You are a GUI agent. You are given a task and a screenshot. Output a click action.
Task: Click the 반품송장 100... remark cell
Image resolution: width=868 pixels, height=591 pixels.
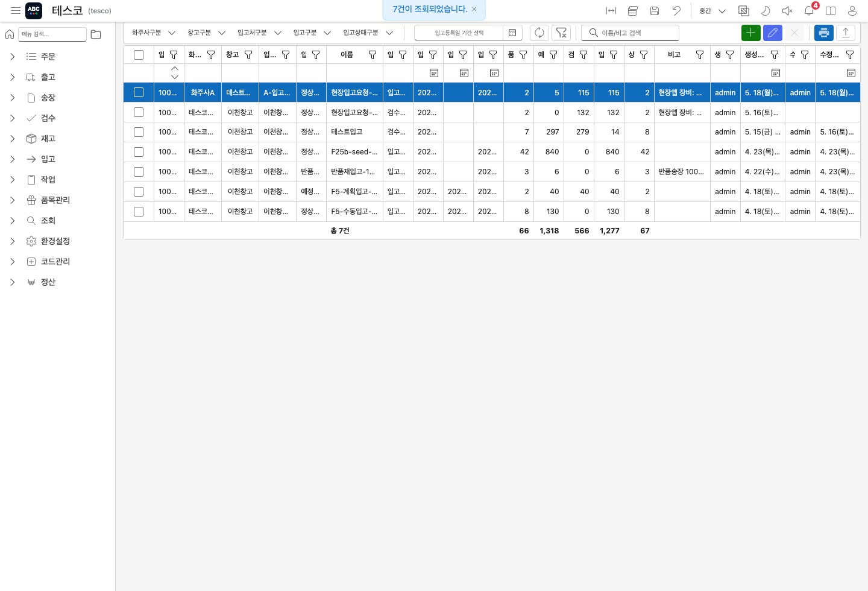click(x=682, y=172)
